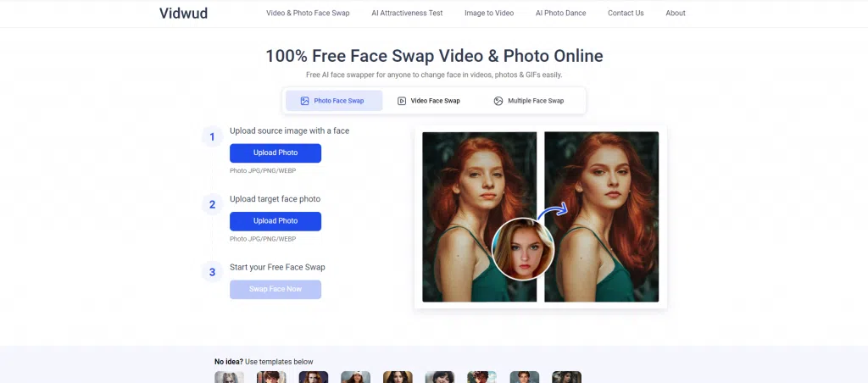Screen dimensions: 868x383
Task: Open AI Attractiveness Test page
Action: [x=407, y=14]
